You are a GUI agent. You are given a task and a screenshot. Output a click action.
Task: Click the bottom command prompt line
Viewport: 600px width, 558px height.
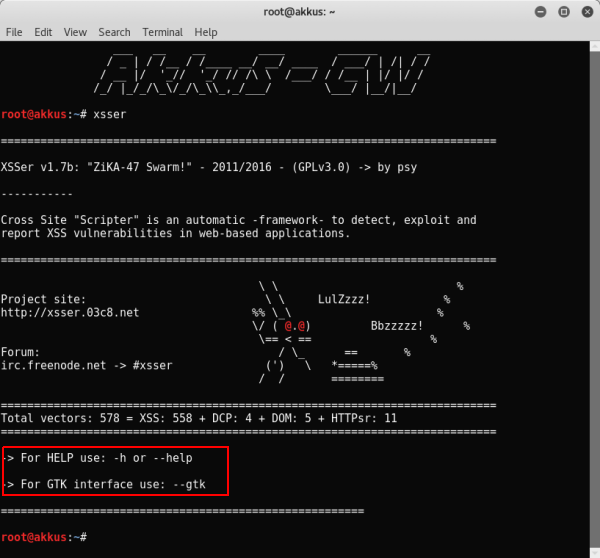point(45,537)
